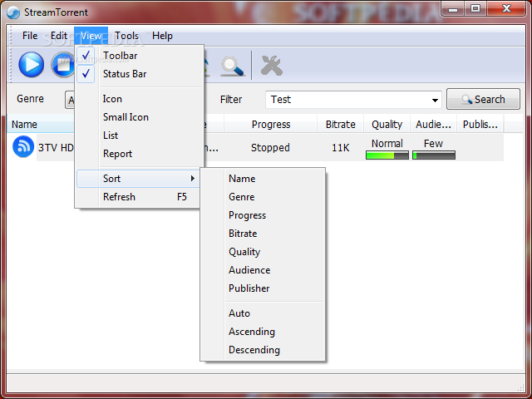
Task: Open the File menu
Action: pos(30,36)
